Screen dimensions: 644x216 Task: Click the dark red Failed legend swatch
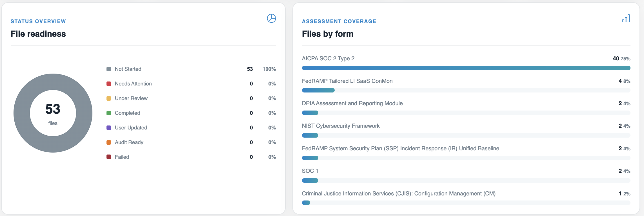tap(109, 157)
